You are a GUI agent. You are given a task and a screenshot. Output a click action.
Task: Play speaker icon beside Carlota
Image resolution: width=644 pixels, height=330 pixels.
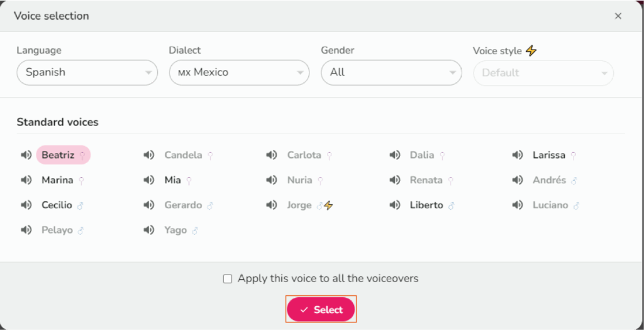click(x=272, y=155)
